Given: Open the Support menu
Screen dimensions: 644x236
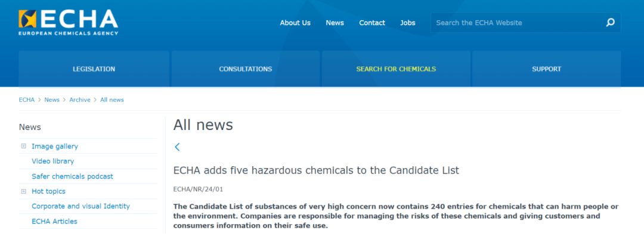Looking at the screenshot, I should (x=546, y=69).
